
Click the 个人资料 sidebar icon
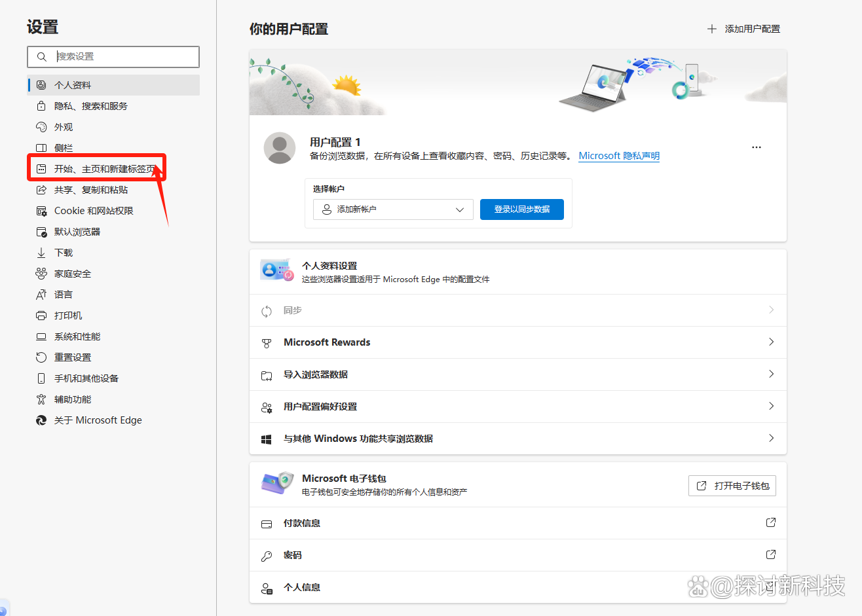(x=41, y=85)
